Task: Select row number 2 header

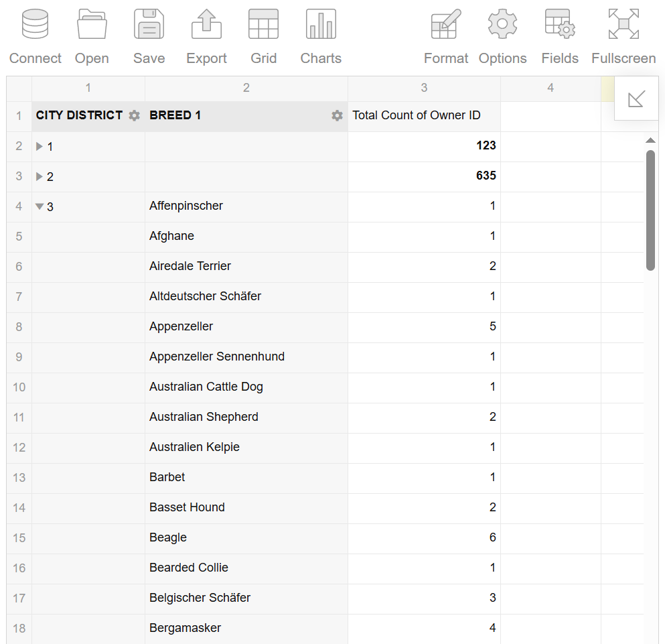Action: tap(19, 147)
